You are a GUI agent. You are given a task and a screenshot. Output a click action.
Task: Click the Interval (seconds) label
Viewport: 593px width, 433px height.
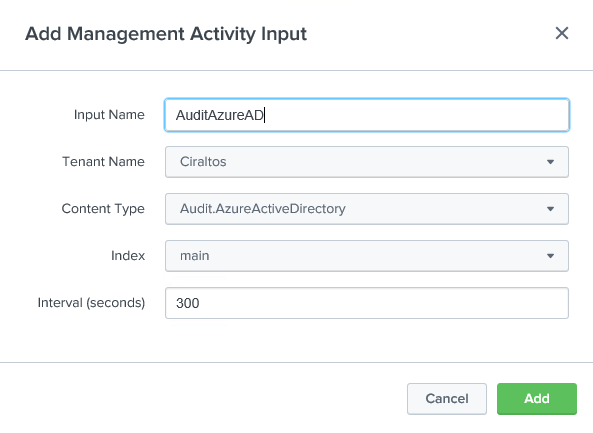(x=91, y=303)
